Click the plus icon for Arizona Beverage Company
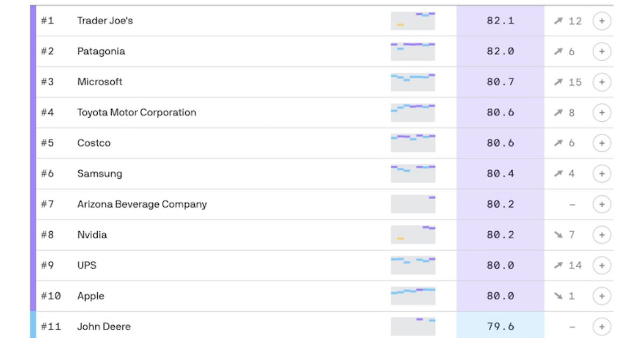The image size is (644, 338). click(602, 204)
